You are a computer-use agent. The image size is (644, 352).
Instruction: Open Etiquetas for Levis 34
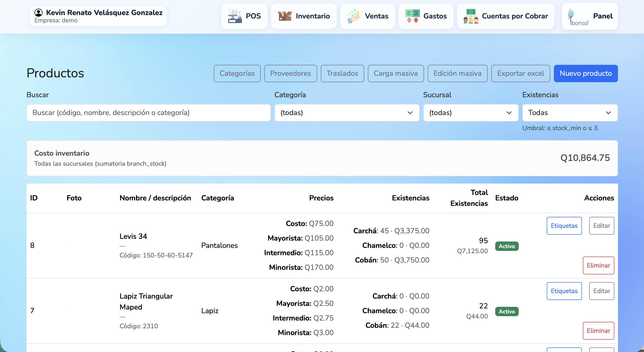point(564,226)
